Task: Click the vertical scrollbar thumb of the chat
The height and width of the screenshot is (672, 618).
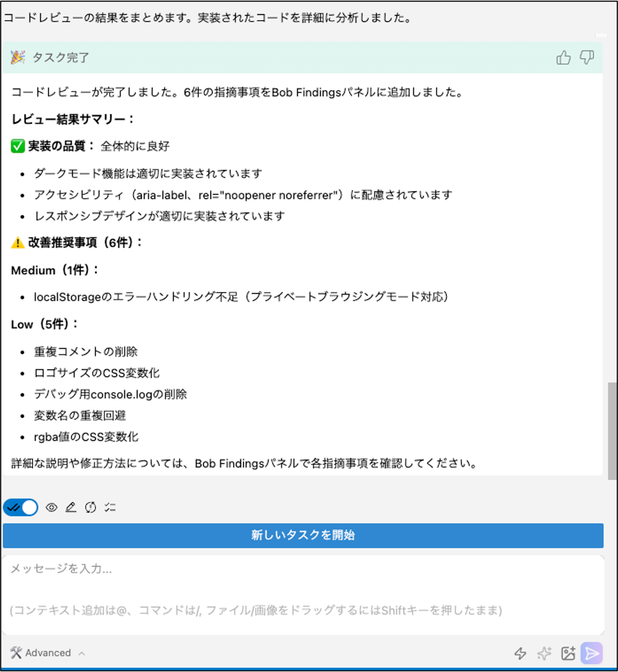Action: tap(613, 431)
